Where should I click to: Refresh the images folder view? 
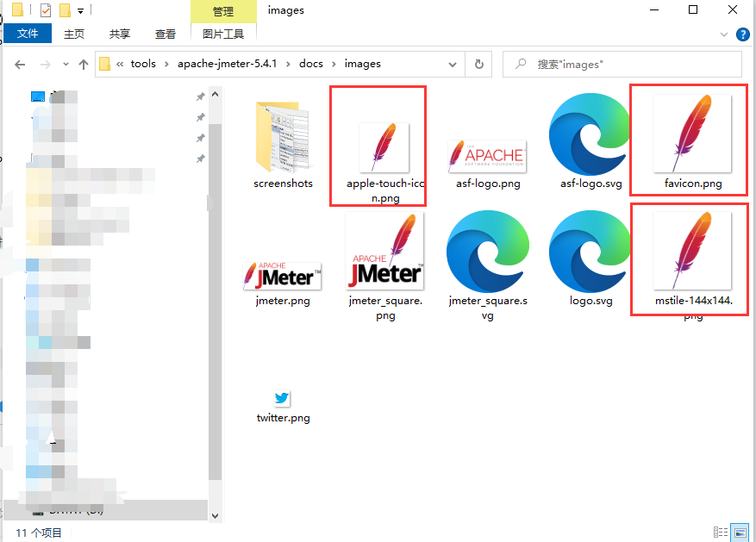[x=478, y=64]
